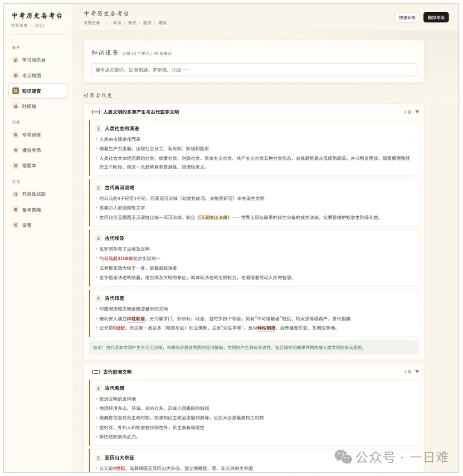Click the 古代两河流域 card title
This screenshot has width=463, height=476.
tap(119, 188)
